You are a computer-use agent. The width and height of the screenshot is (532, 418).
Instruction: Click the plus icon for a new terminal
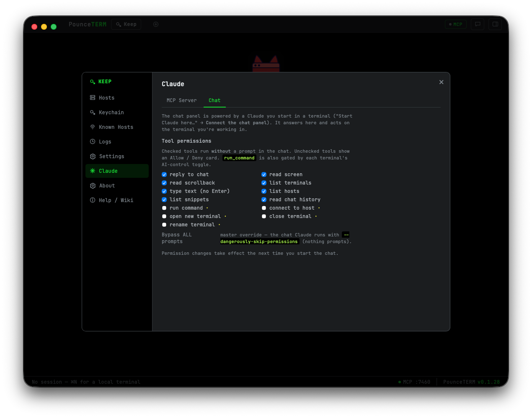click(156, 24)
